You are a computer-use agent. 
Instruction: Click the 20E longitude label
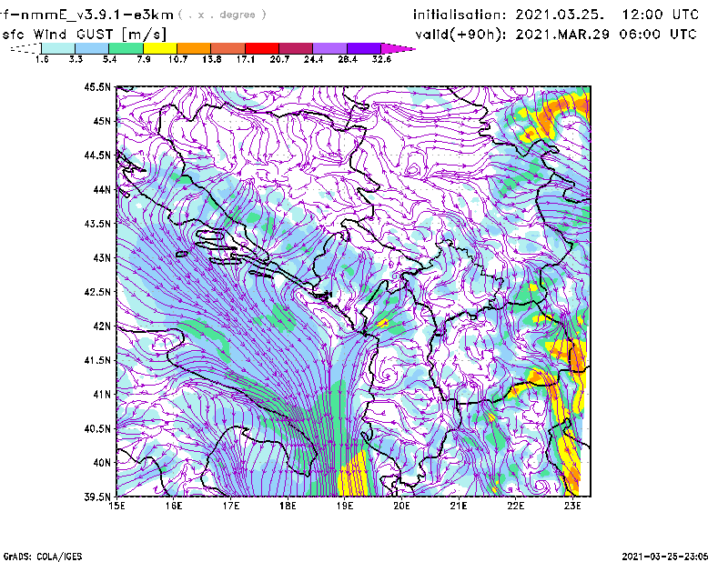coord(401,506)
